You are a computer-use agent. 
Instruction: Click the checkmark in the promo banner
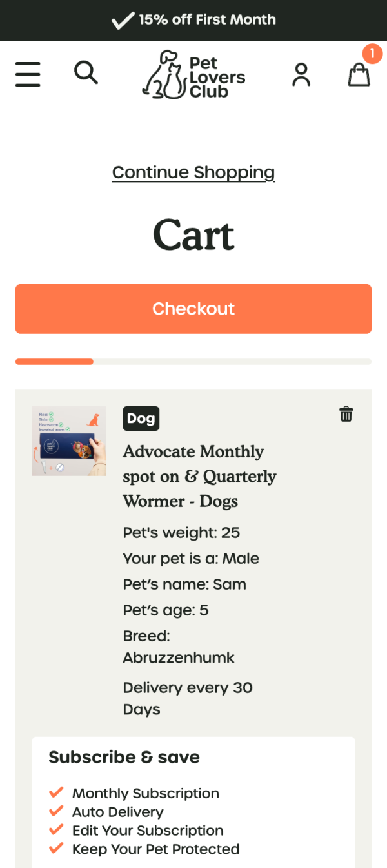tap(122, 21)
